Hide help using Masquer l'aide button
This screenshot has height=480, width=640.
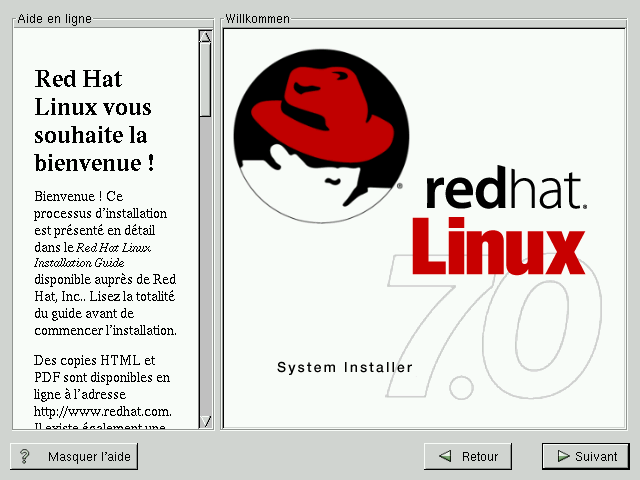click(x=73, y=456)
